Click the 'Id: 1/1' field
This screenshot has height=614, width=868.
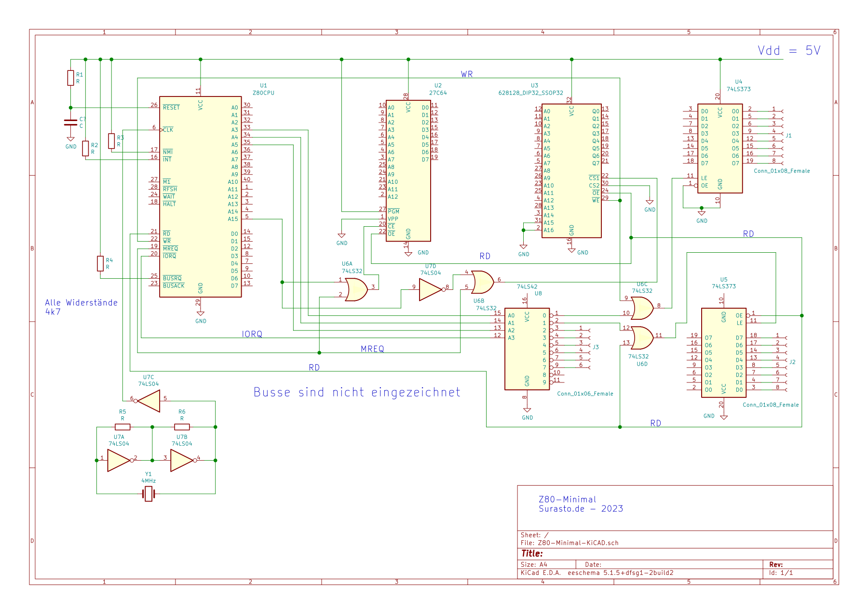(781, 573)
